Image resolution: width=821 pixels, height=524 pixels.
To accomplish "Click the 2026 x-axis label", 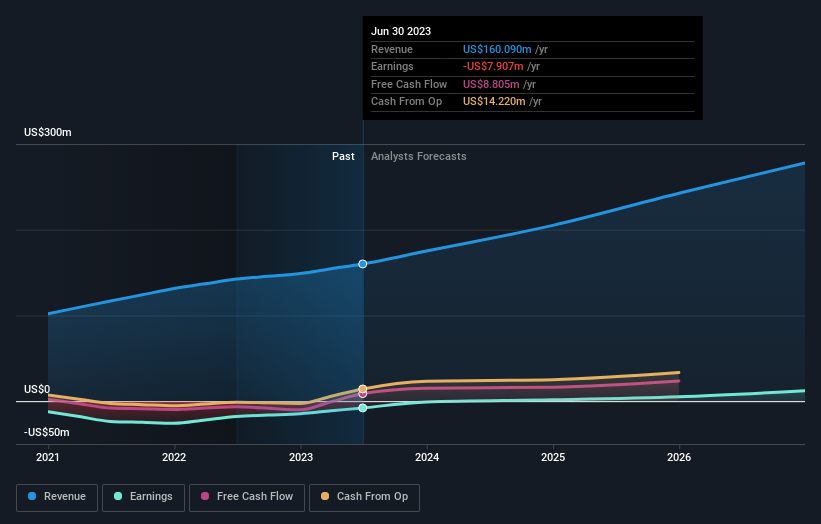I will point(679,458).
